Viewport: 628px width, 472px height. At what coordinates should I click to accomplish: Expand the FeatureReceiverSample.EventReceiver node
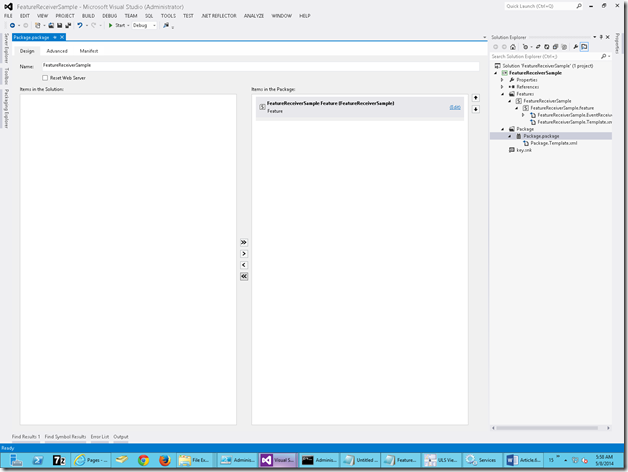click(x=523, y=115)
